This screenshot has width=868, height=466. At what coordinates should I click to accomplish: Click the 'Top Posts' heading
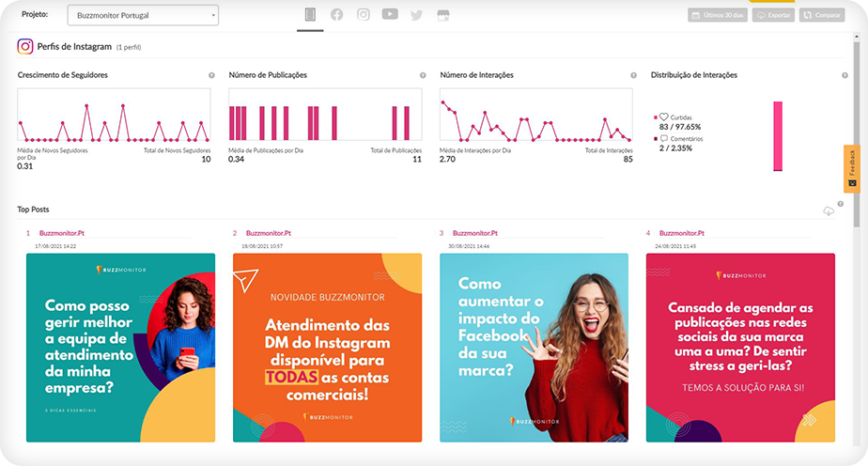pyautogui.click(x=33, y=210)
